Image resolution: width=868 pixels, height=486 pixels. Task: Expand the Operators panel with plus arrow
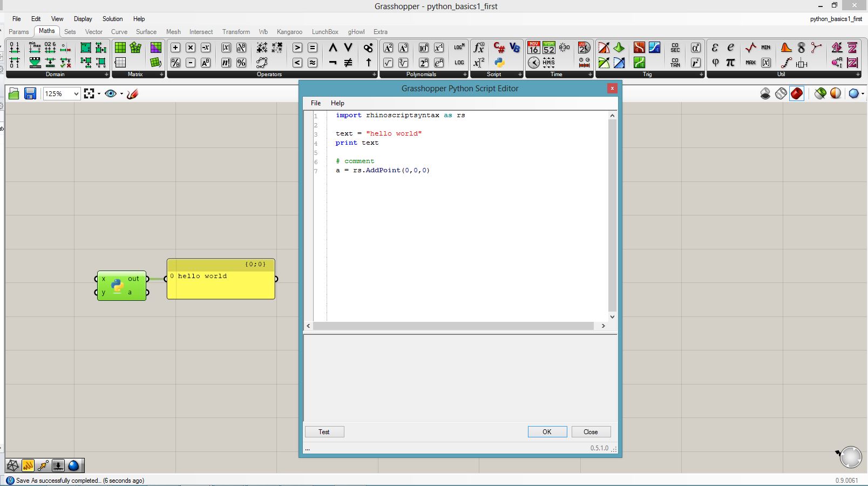[374, 75]
